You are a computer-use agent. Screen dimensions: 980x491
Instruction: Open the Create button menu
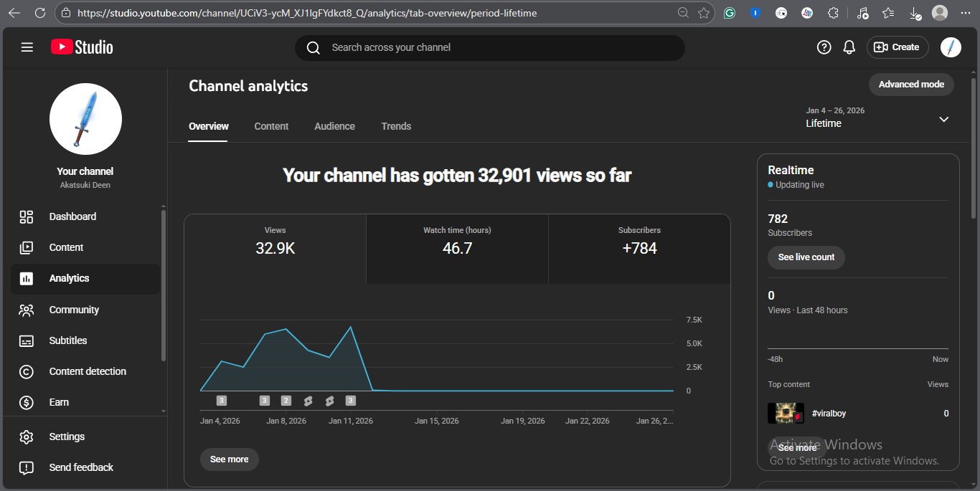click(x=897, y=47)
